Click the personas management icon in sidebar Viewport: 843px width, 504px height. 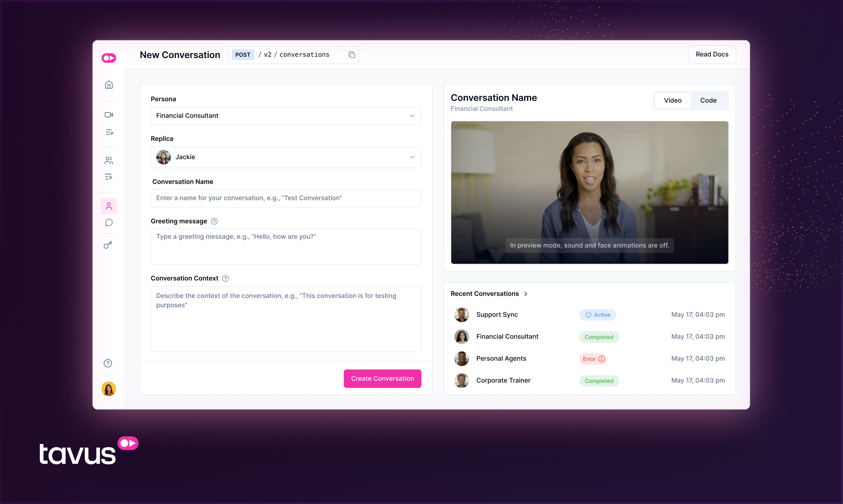click(x=108, y=206)
